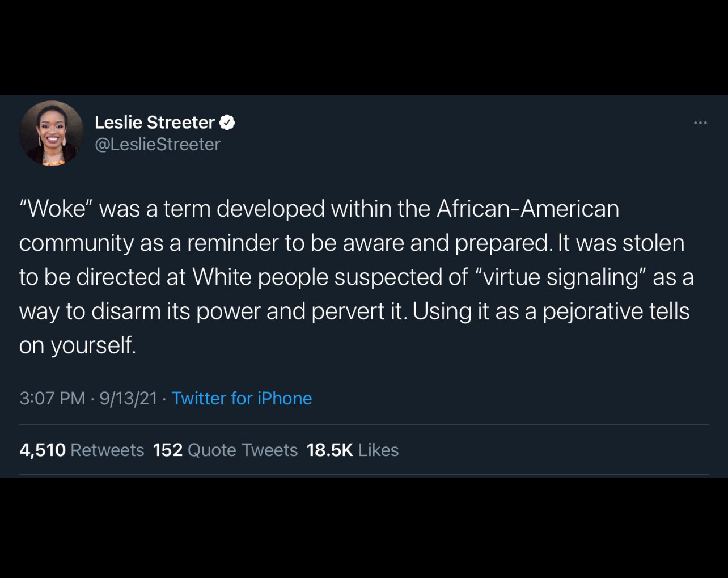Open the @LeslieStreeter handle link
The height and width of the screenshot is (578, 728).
pyautogui.click(x=158, y=144)
